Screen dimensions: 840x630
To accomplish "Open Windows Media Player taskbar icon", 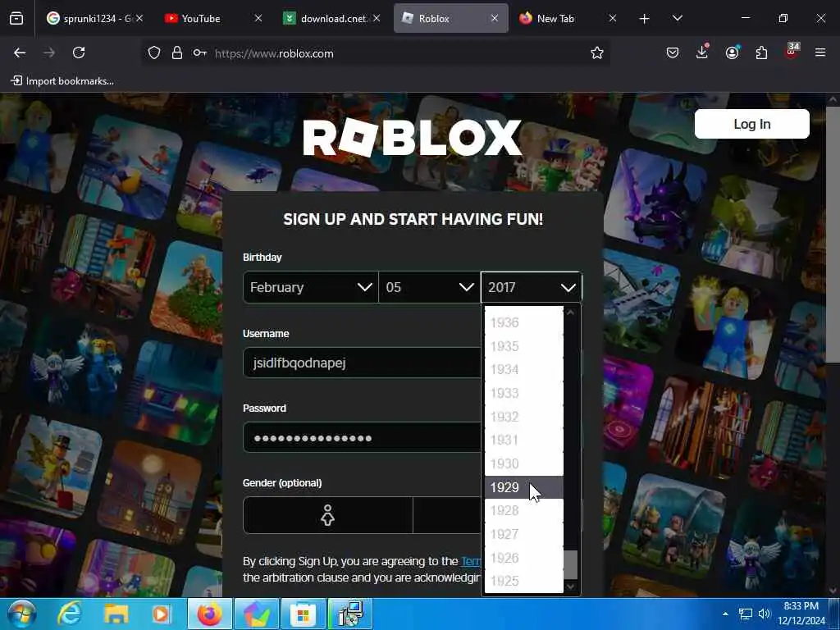I will (162, 614).
